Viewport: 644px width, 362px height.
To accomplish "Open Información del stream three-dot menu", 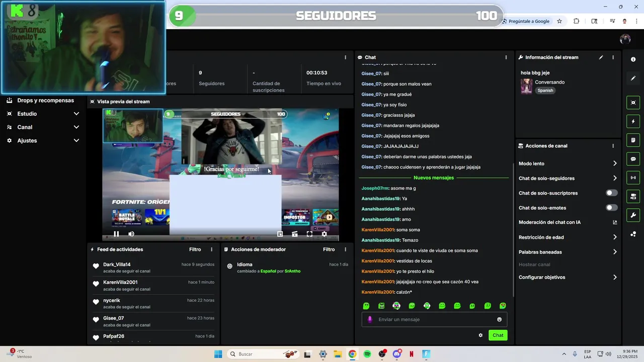I will [613, 57].
